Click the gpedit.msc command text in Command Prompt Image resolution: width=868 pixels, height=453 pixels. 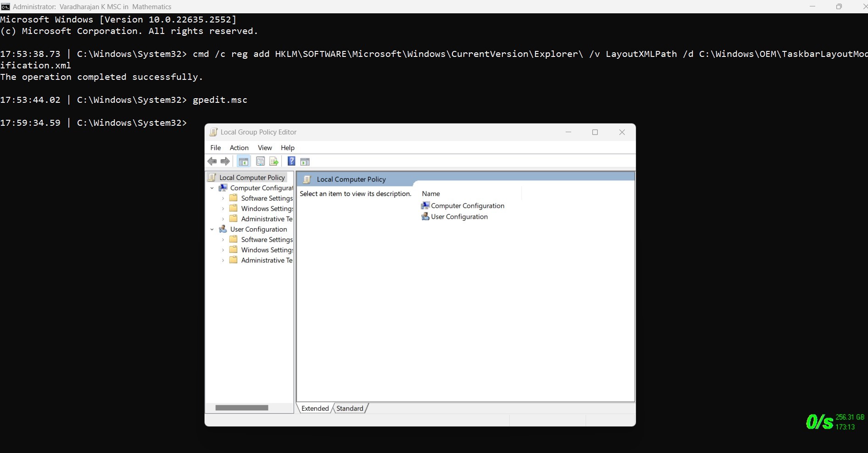[x=220, y=100]
